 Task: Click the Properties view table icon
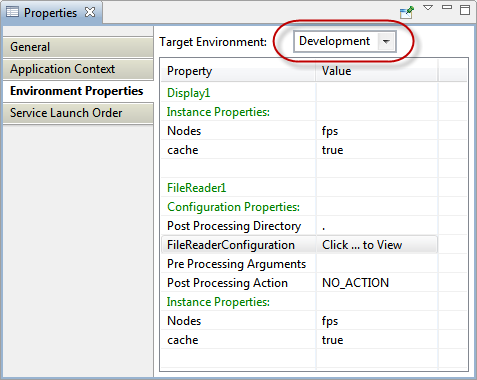(x=12, y=12)
